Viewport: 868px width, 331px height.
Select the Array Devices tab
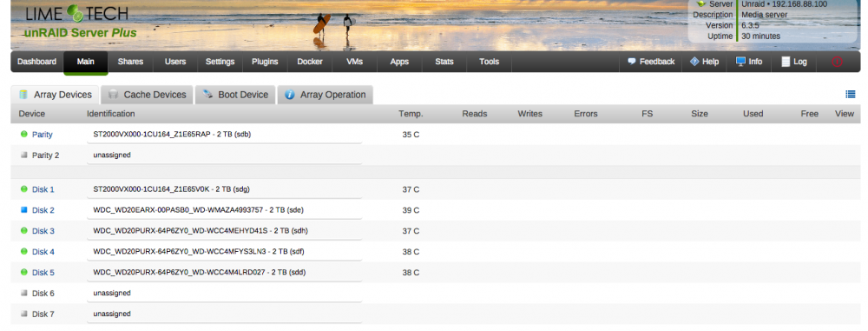point(55,95)
